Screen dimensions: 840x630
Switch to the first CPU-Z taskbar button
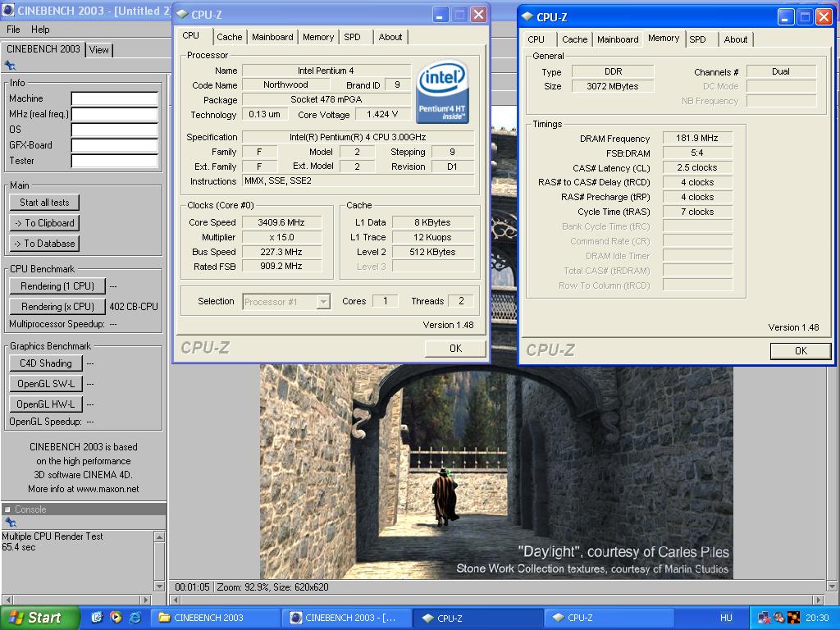tap(478, 618)
